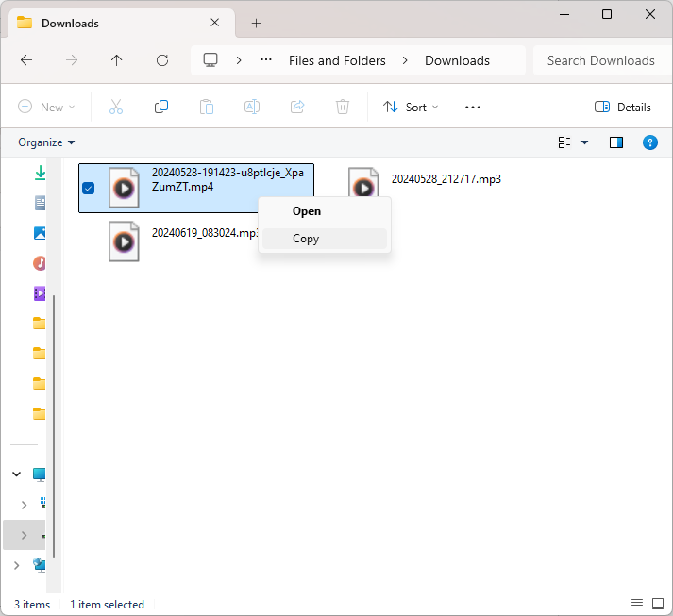
Task: Click the Cut scissors icon
Action: (116, 108)
